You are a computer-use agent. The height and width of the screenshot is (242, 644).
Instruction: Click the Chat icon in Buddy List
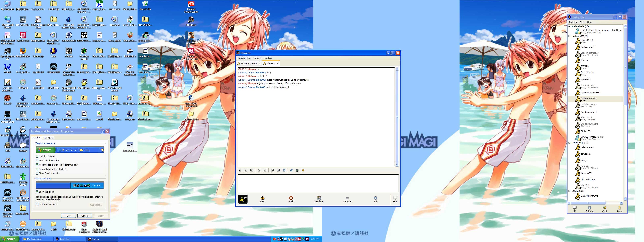point(605,209)
